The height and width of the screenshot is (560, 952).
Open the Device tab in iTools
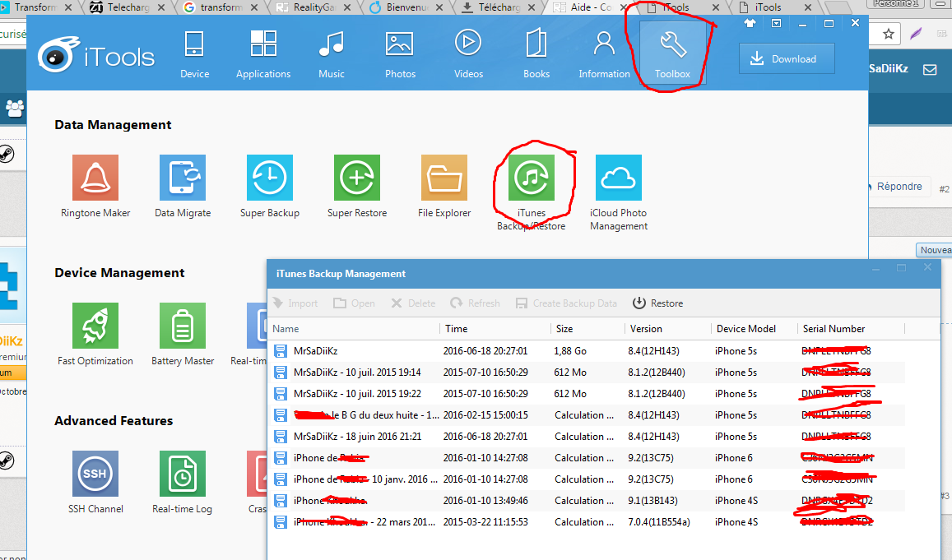[x=194, y=54]
